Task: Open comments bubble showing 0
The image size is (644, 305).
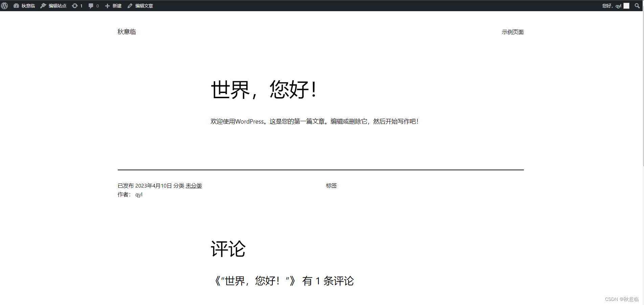Action: tap(94, 6)
